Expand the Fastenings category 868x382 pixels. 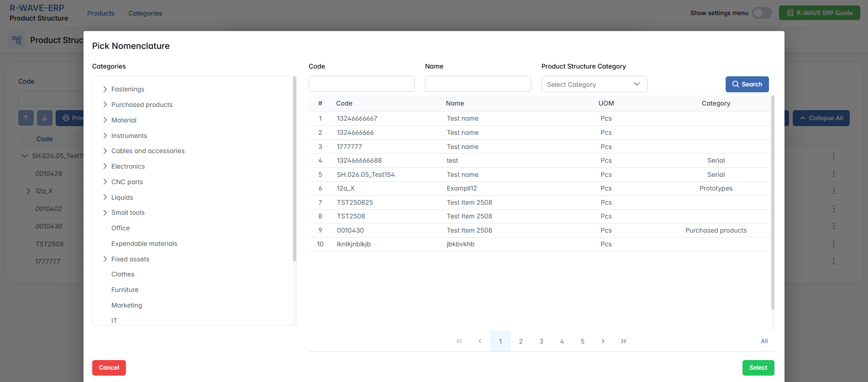click(x=105, y=89)
